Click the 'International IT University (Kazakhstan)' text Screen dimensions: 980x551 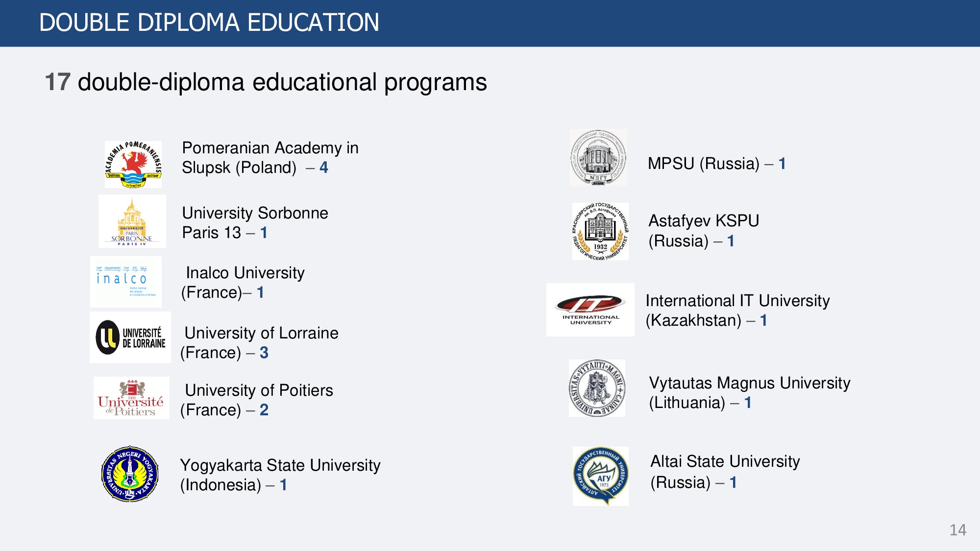pyautogui.click(x=737, y=310)
